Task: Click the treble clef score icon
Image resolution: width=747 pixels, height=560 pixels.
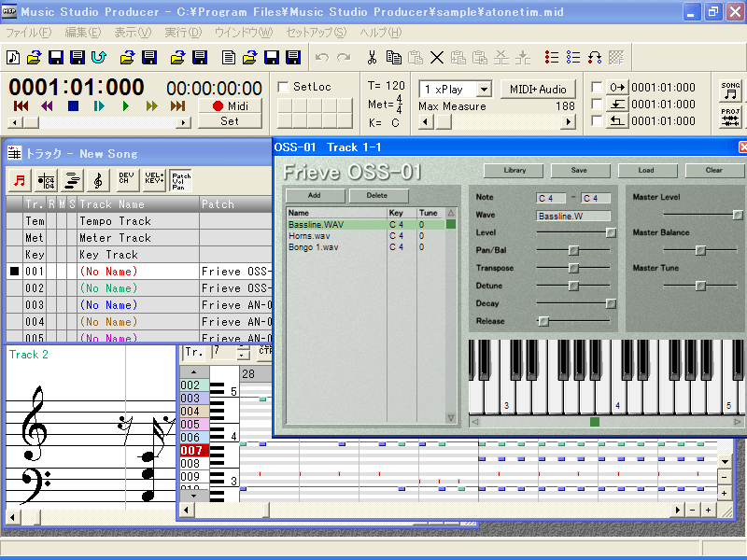Action: tap(98, 180)
